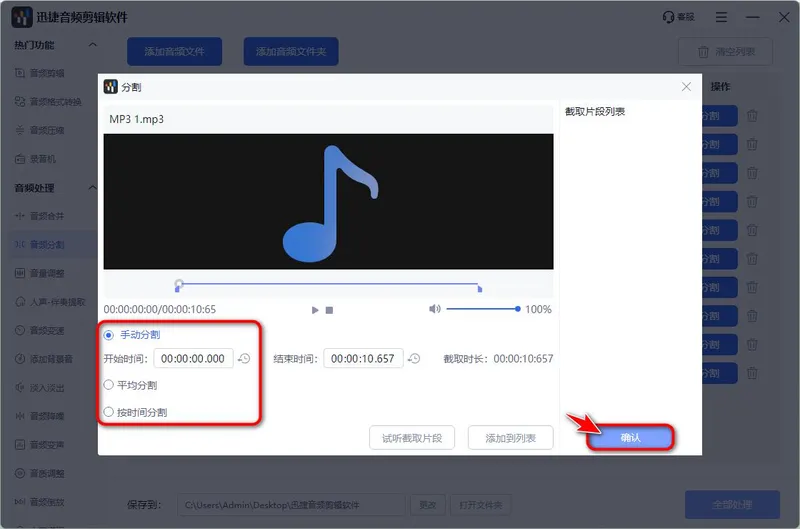Click 清空列表 in the main window

725,52
